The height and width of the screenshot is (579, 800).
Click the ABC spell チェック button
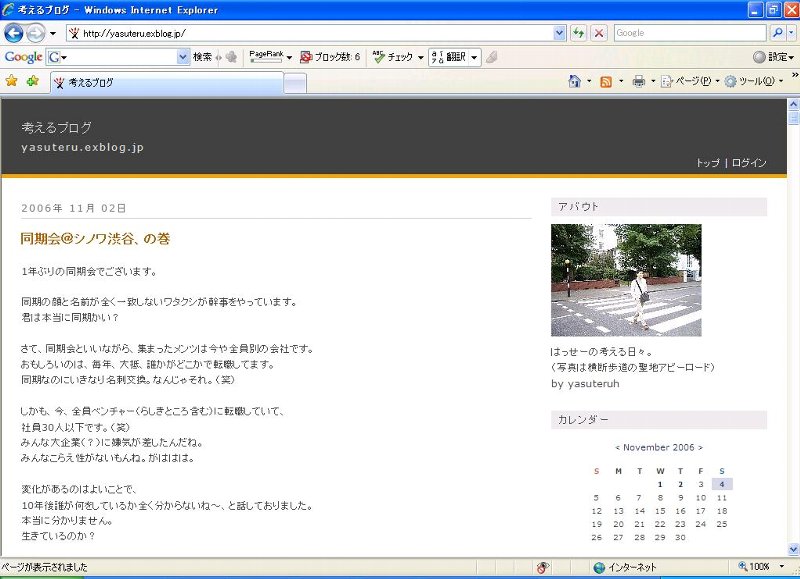point(392,57)
